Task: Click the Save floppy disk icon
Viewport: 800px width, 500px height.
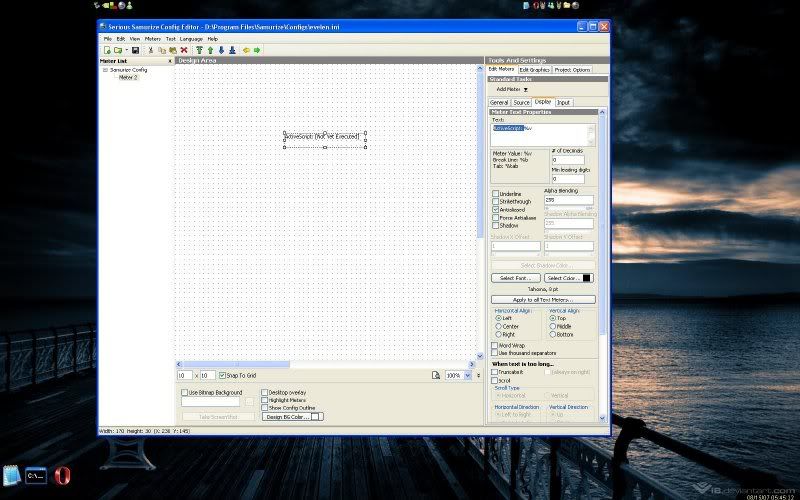Action: pos(135,50)
